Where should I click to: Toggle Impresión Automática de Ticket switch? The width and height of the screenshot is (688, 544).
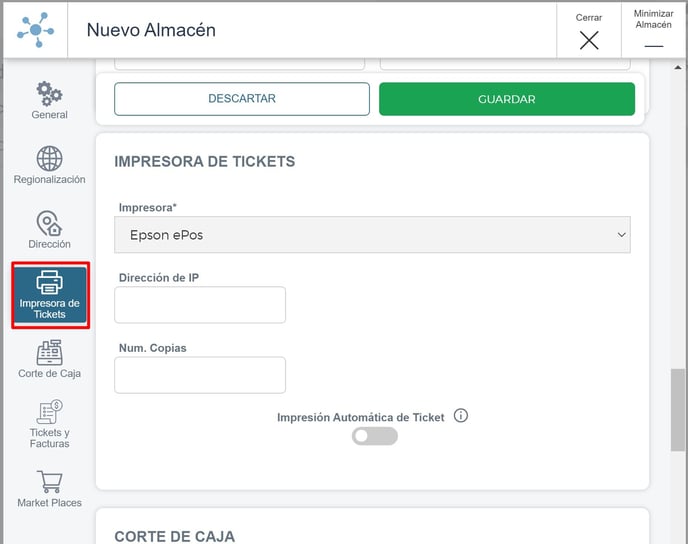pos(375,436)
